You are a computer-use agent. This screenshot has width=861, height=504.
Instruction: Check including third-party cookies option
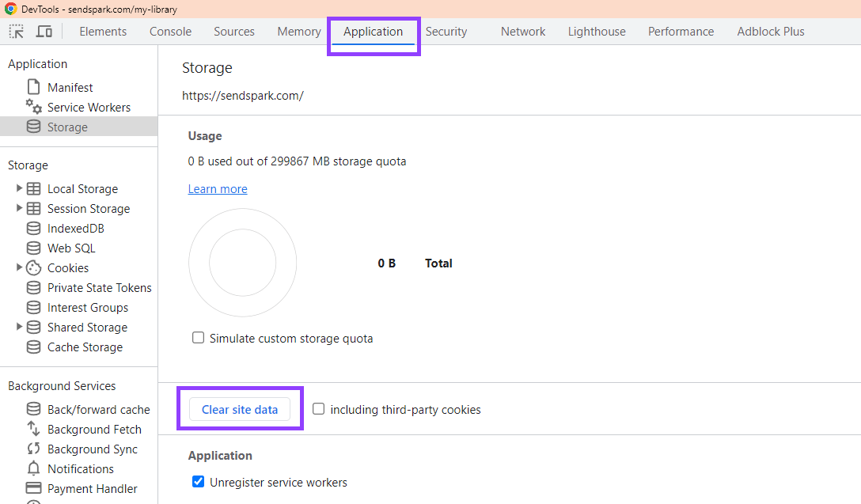pos(318,409)
